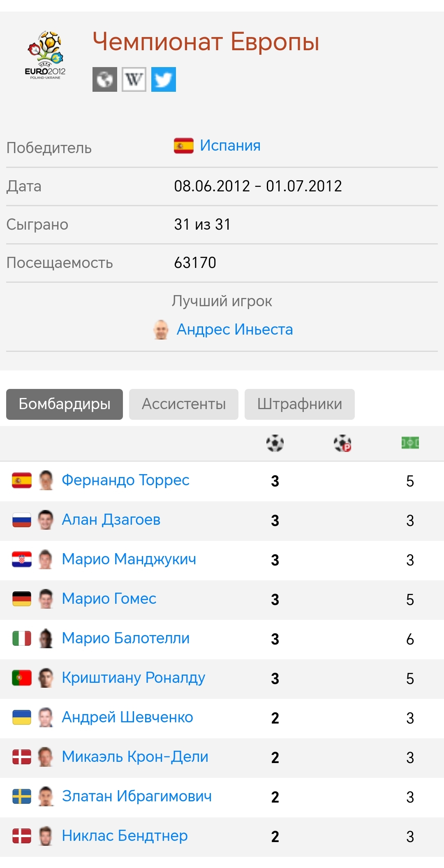Click Portugal flag beside Криштиану Роналду
444x868 pixels.
tap(22, 678)
